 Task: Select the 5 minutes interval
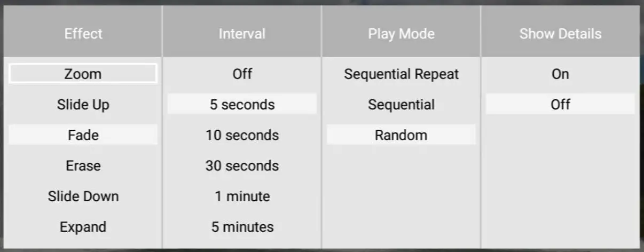pos(242,226)
